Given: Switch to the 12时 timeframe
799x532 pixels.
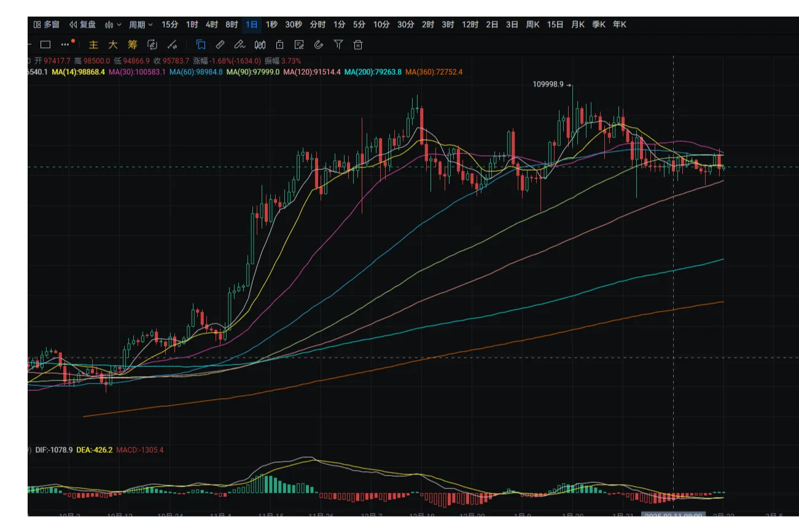Looking at the screenshot, I should 470,25.
